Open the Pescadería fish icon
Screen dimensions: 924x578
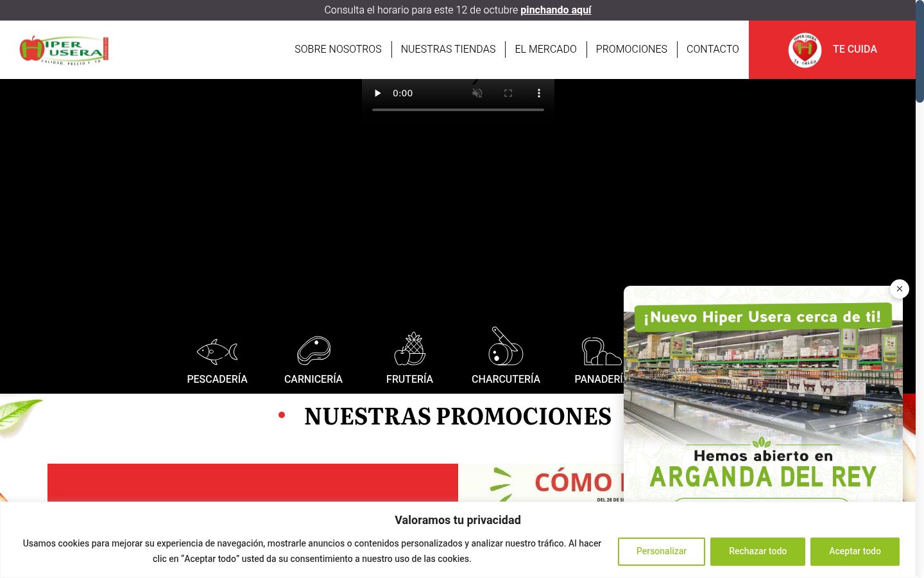(x=217, y=351)
